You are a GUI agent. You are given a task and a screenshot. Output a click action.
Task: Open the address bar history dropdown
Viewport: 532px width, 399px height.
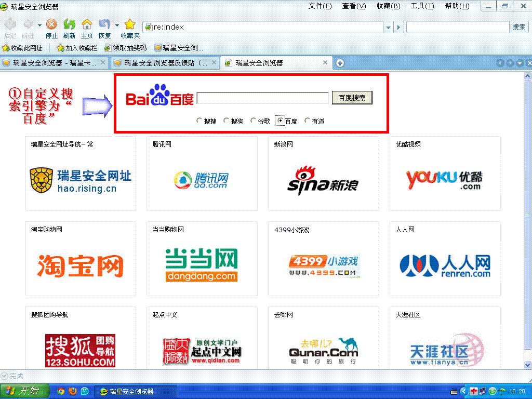click(x=388, y=27)
